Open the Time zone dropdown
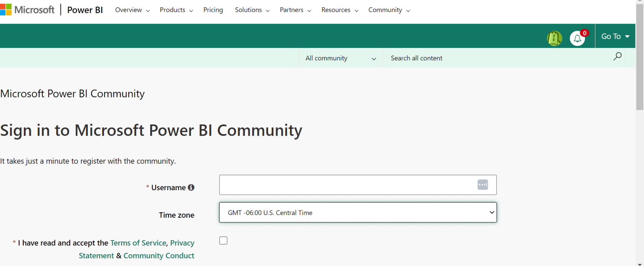Screen dimensions: 644x266 coord(358,212)
